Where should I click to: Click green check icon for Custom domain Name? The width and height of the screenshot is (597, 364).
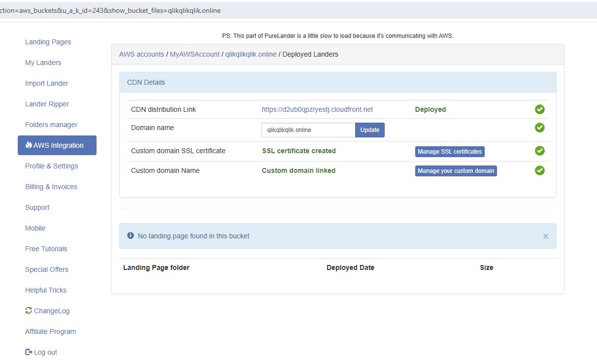point(540,170)
